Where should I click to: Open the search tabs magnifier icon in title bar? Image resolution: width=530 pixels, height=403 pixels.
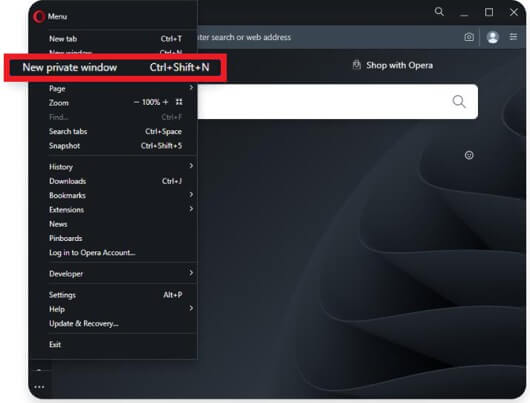click(439, 12)
